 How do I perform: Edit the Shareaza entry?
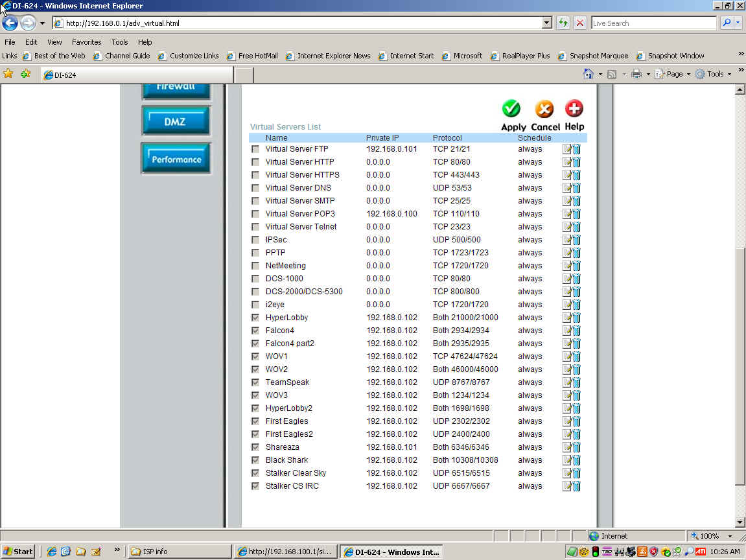click(x=566, y=447)
